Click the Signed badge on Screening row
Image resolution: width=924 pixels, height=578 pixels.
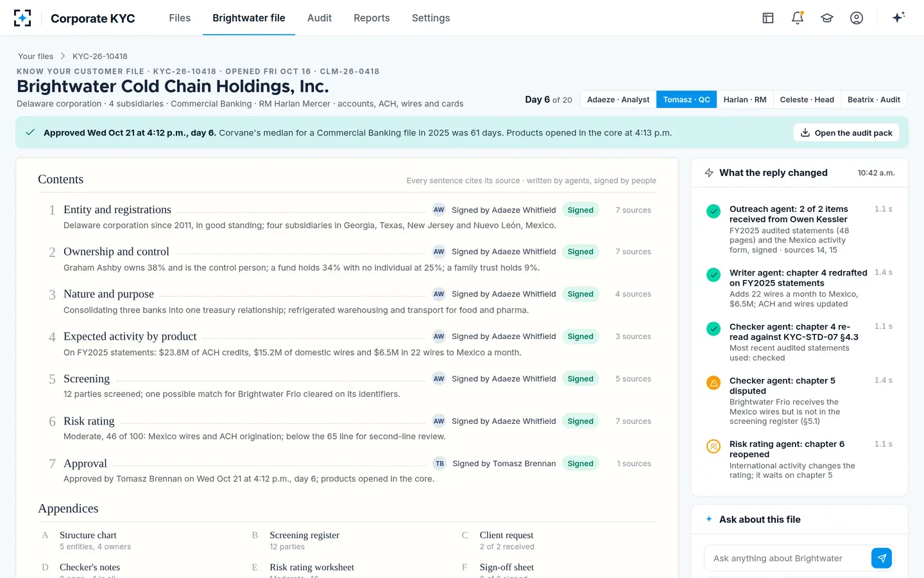pos(580,379)
